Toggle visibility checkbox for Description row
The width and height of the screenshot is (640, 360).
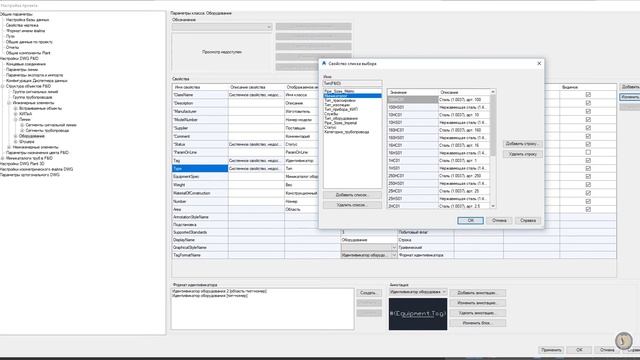[588, 103]
